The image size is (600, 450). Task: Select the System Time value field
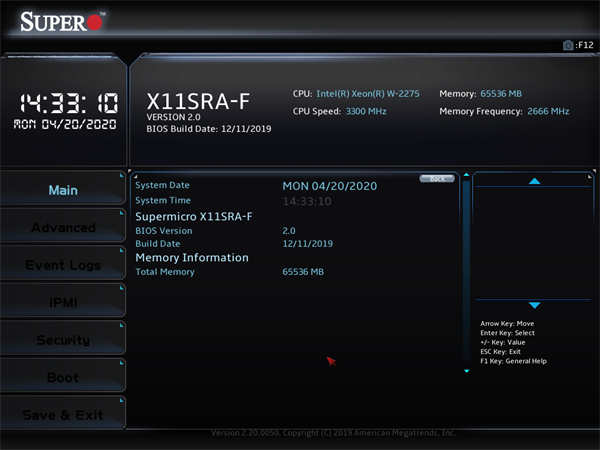pos(307,201)
